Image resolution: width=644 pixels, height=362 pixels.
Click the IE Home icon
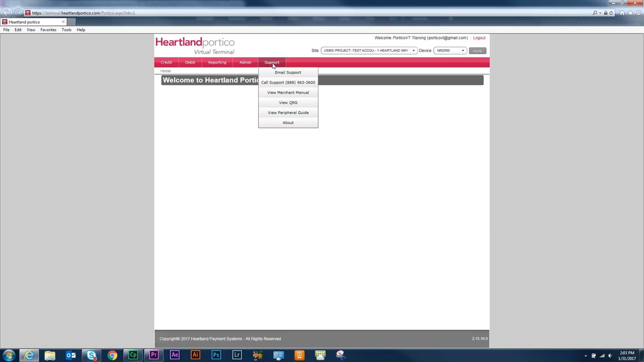[622, 13]
